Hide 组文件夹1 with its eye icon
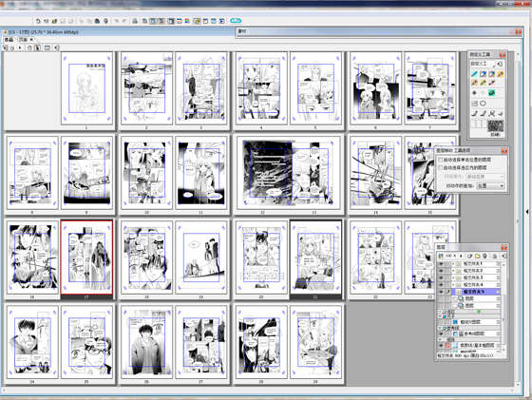 (x=441, y=264)
